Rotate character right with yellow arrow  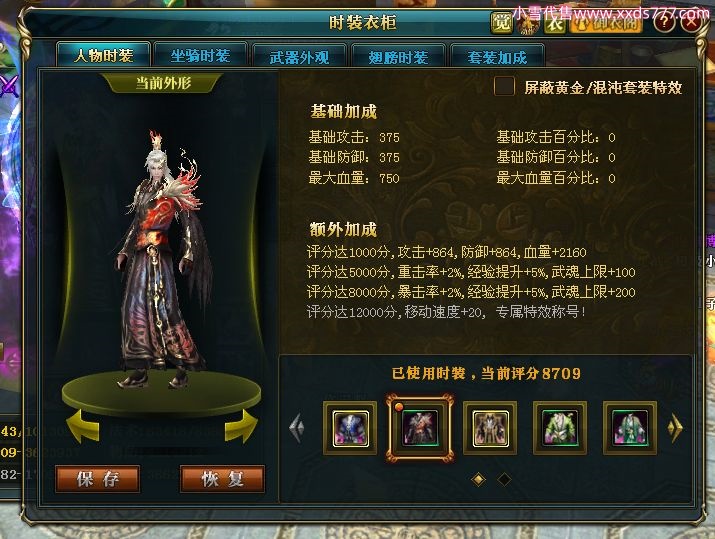(x=241, y=426)
